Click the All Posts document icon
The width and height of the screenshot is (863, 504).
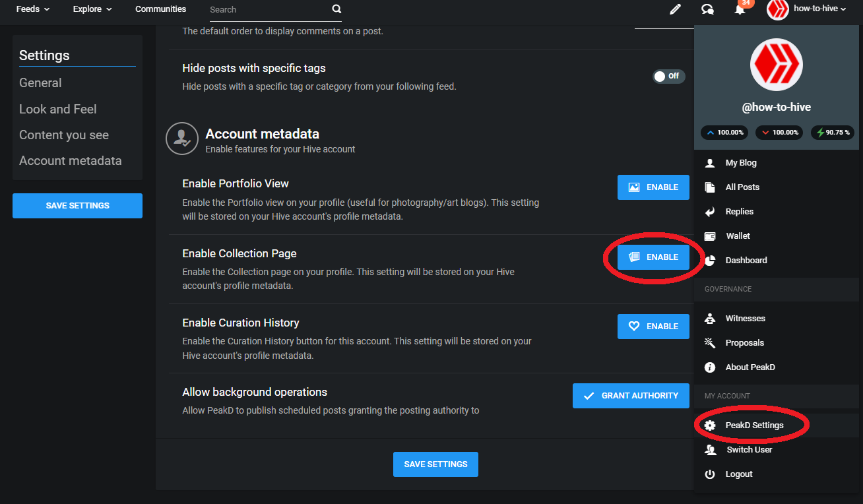(710, 187)
